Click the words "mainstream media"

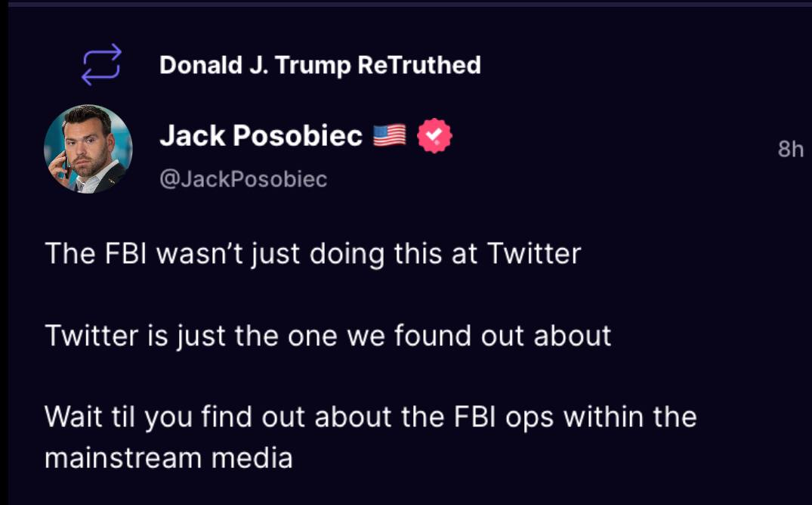coord(168,458)
